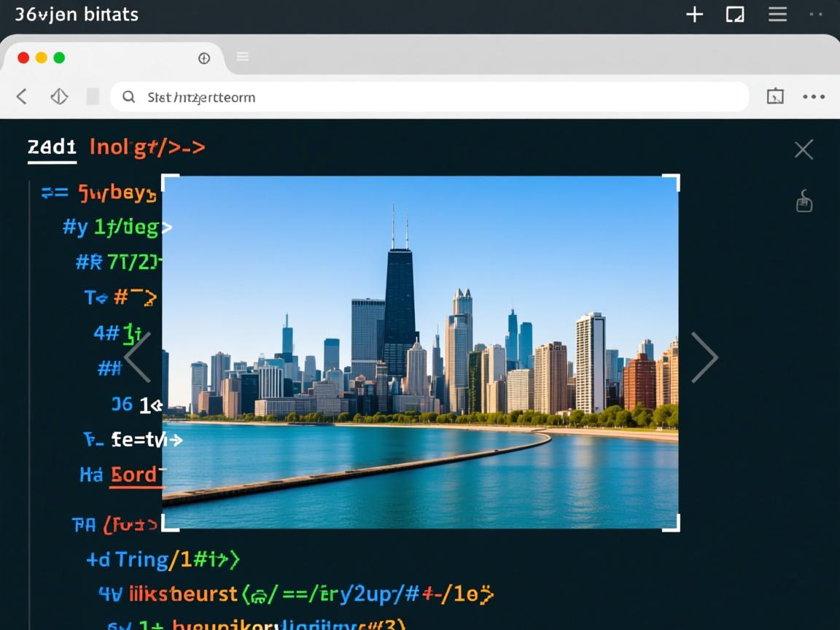Click the city skyline photo

point(420,351)
